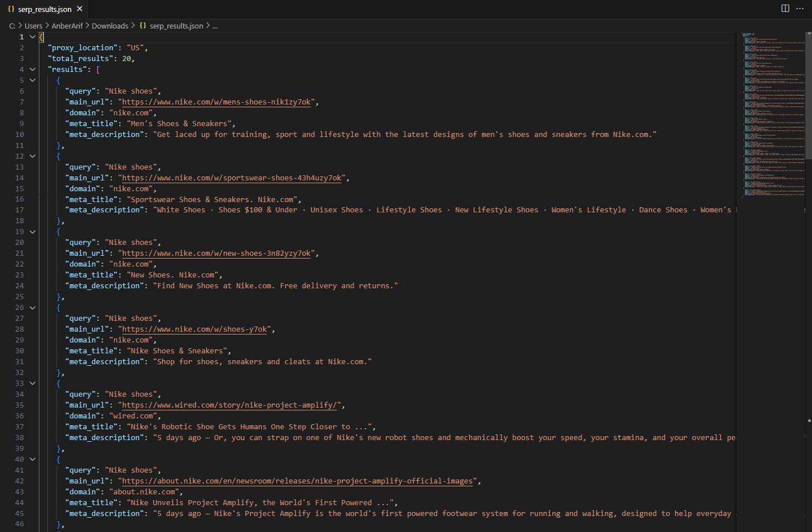Click the "Nike shoes" query on line 6
This screenshot has height=532, width=812.
click(131, 91)
